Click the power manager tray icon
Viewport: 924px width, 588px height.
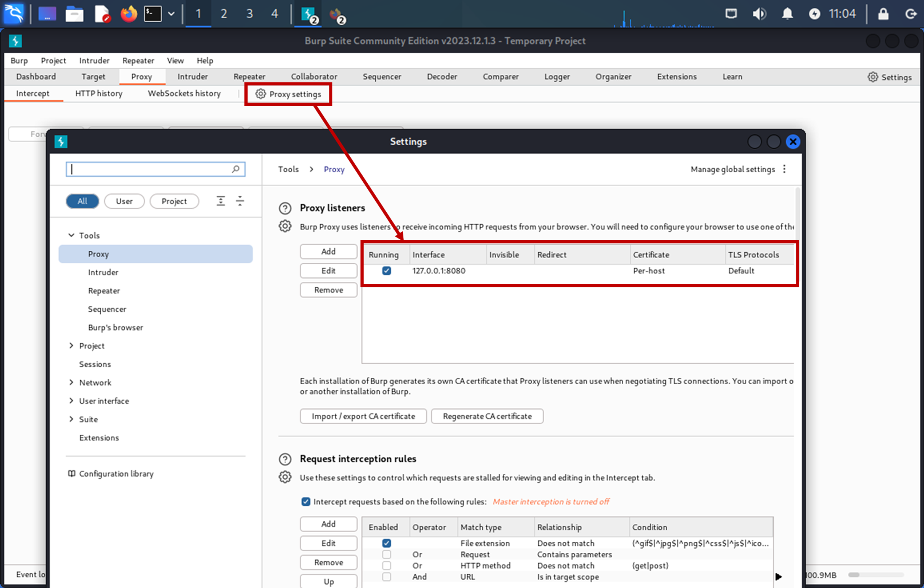815,14
